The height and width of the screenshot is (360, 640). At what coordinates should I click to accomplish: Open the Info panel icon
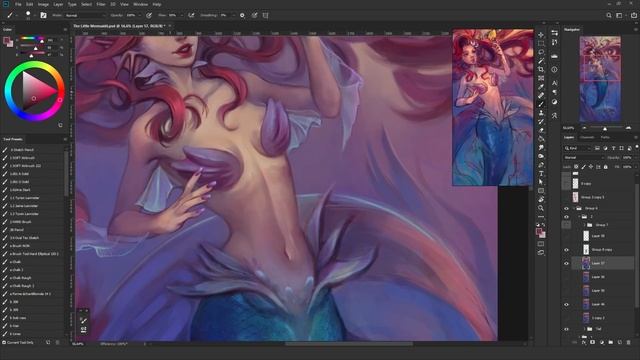(554, 70)
